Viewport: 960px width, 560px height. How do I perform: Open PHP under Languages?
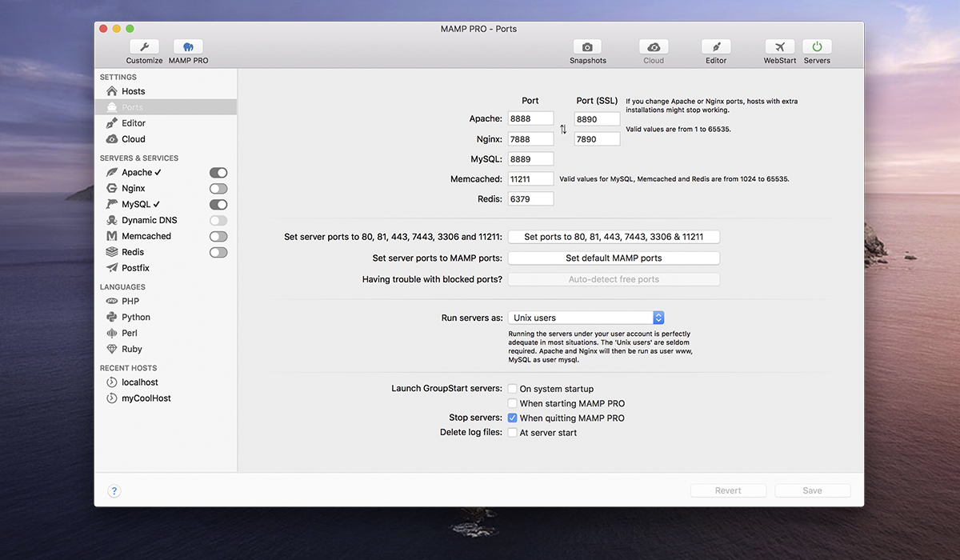(130, 302)
